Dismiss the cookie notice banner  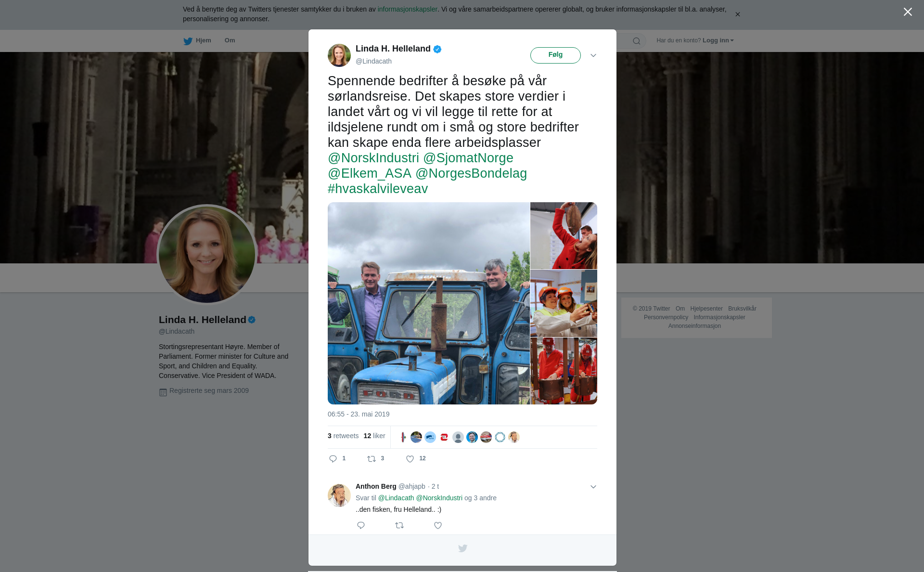click(737, 14)
